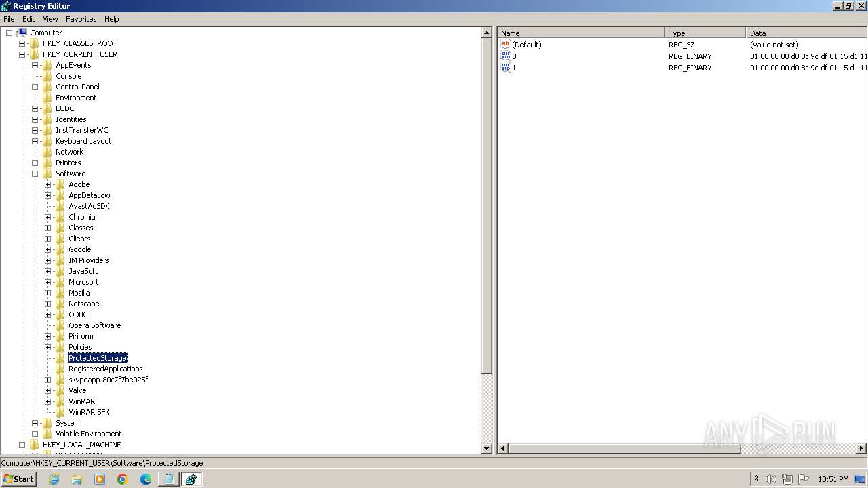The height and width of the screenshot is (488, 868).
Task: Expand the WinRAR key
Action: 48,401
